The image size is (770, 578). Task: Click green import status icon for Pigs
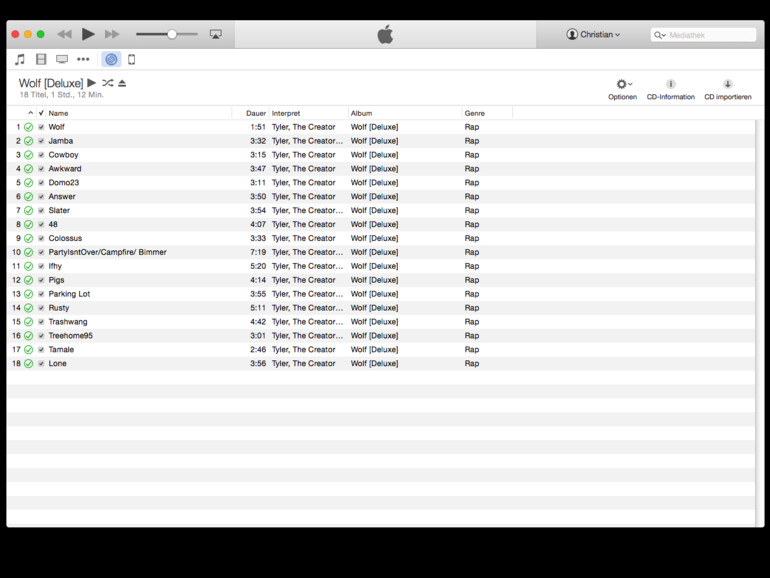(x=28, y=280)
